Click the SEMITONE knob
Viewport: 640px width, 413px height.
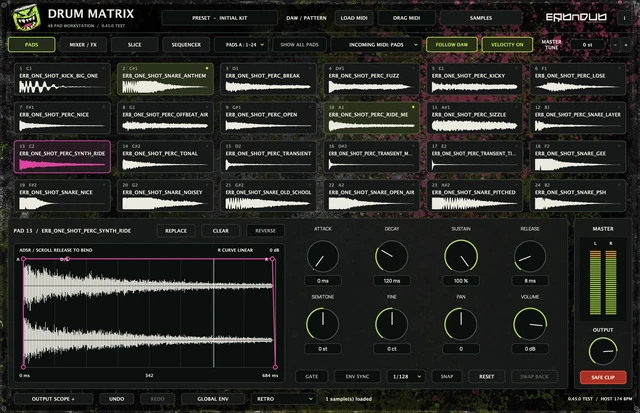coord(322,324)
